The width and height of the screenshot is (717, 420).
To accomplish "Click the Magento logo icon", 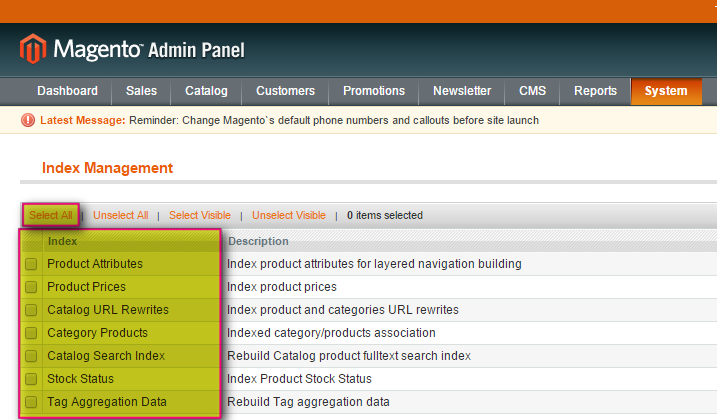I will point(33,49).
